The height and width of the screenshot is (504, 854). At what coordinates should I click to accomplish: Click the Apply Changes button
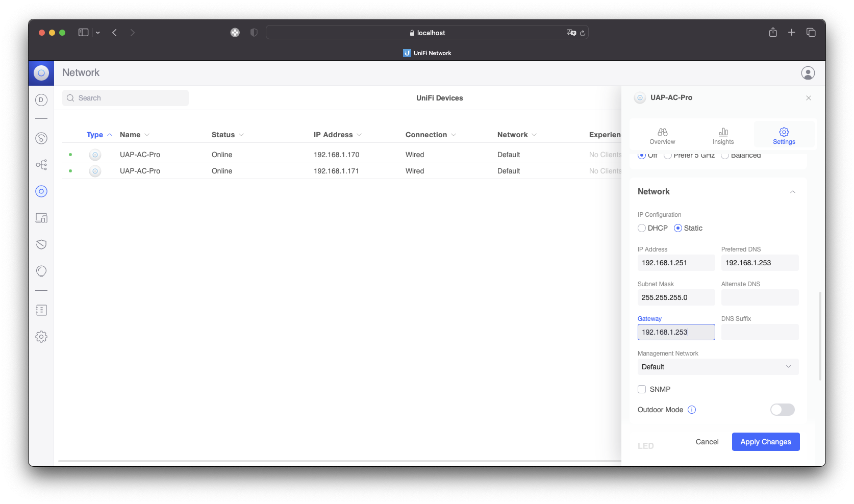pos(766,442)
